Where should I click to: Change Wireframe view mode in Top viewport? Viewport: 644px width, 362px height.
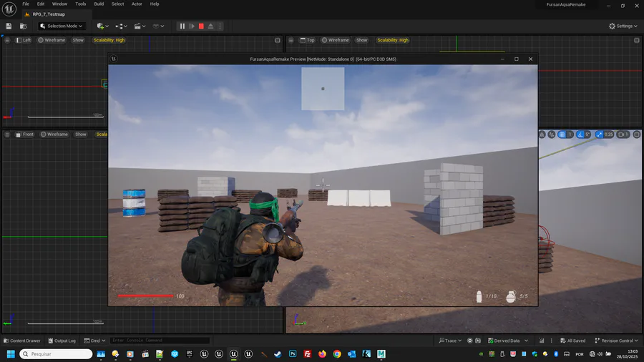pos(335,40)
